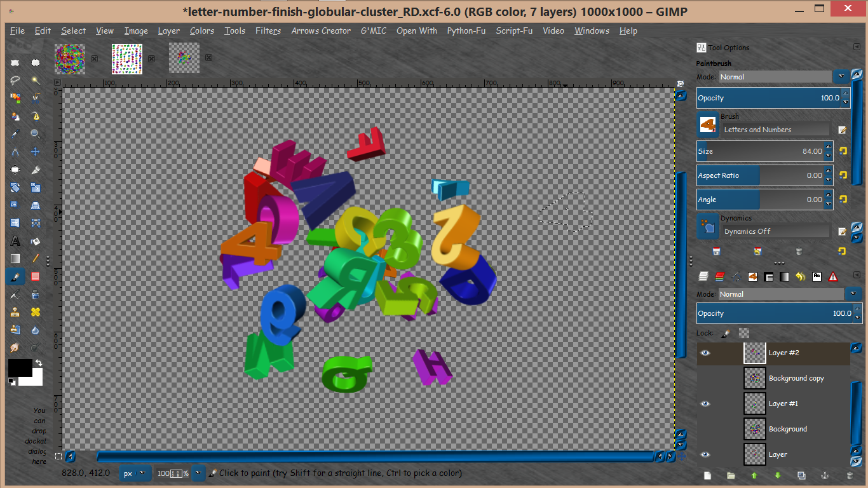Image resolution: width=868 pixels, height=488 pixels.
Task: Open the Filters menu
Action: 268,30
